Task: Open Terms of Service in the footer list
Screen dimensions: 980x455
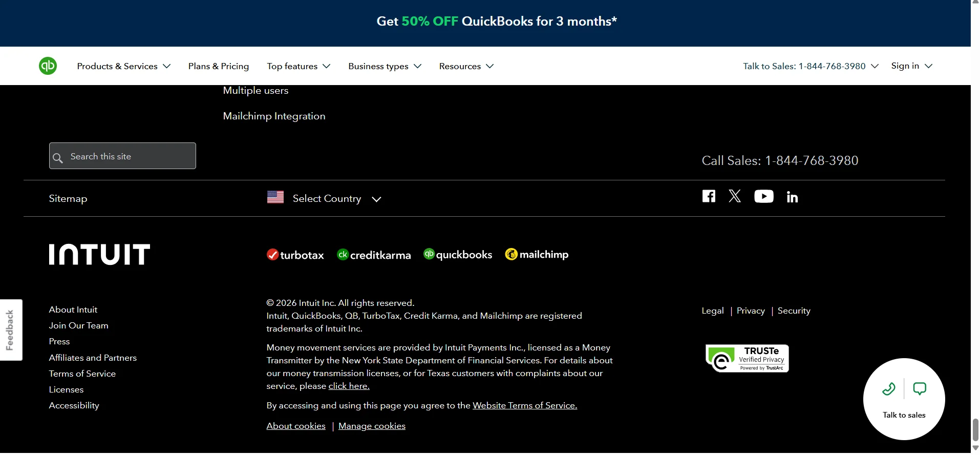Action: 82,374
